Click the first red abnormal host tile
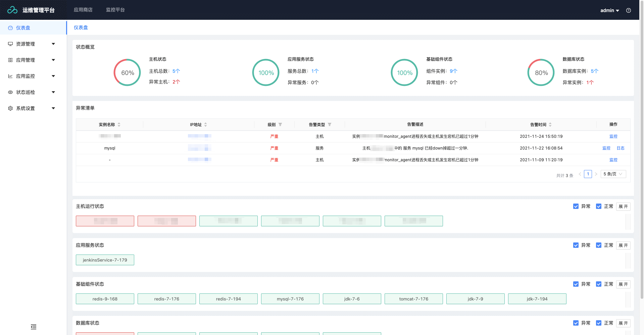This screenshot has height=335, width=644. coord(105,221)
